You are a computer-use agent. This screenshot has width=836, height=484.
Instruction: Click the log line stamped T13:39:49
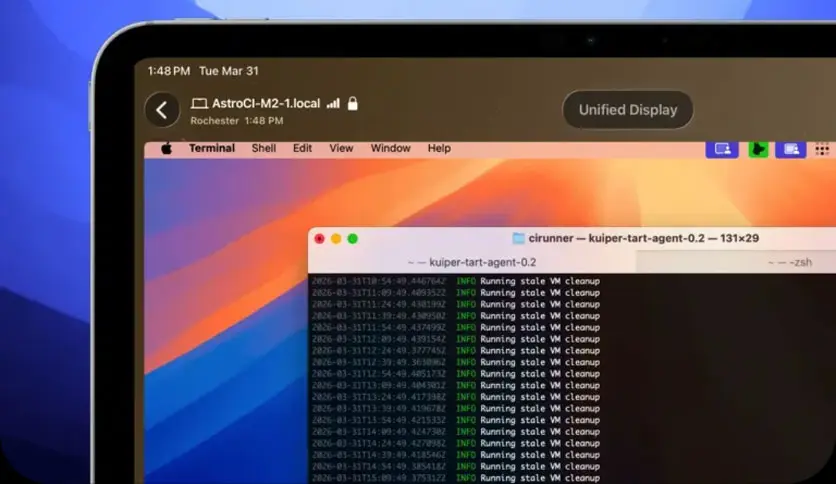point(456,408)
